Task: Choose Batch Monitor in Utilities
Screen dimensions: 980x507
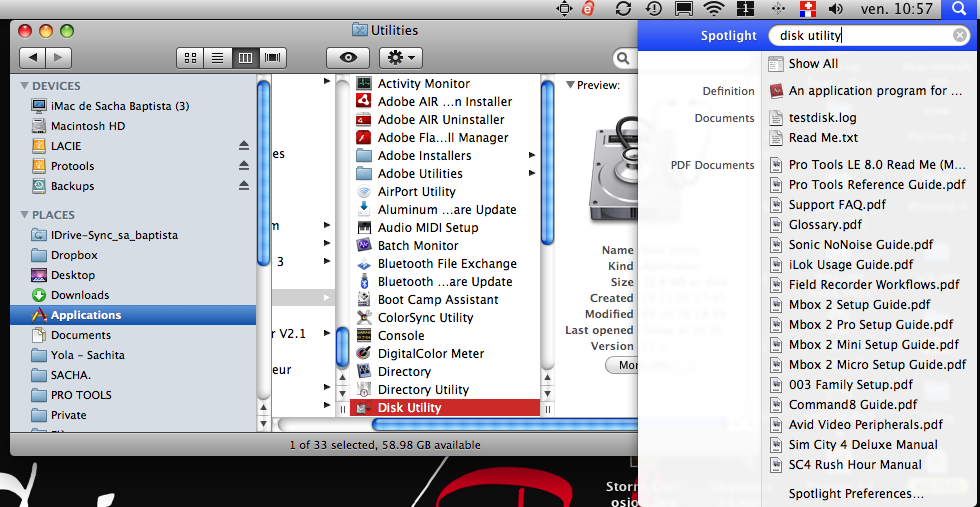Action: (418, 246)
